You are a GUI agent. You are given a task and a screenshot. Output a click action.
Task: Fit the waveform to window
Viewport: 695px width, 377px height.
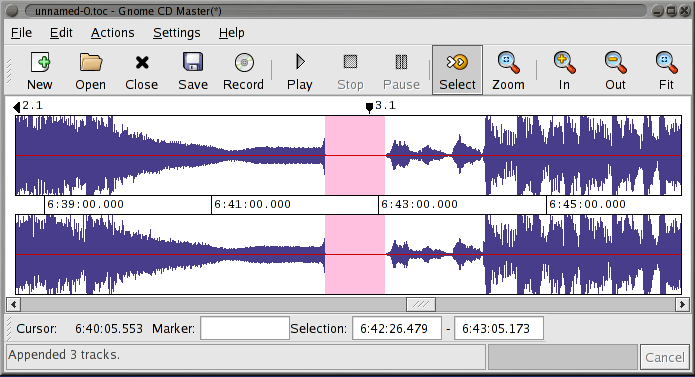(666, 70)
